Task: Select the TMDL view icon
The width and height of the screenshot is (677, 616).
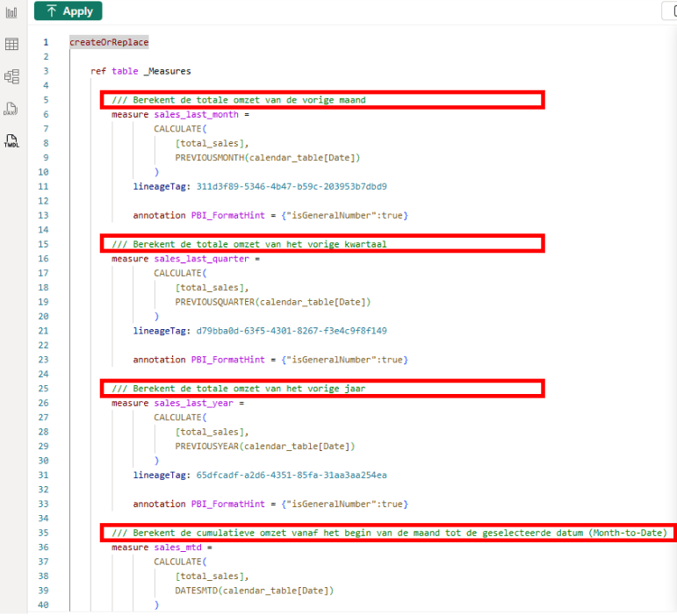Action: coord(11,140)
